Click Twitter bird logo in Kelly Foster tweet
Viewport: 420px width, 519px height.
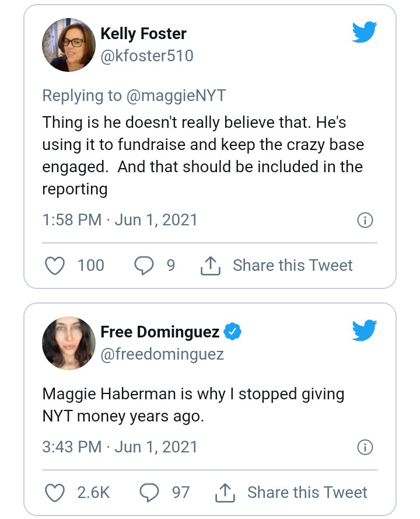click(x=365, y=34)
